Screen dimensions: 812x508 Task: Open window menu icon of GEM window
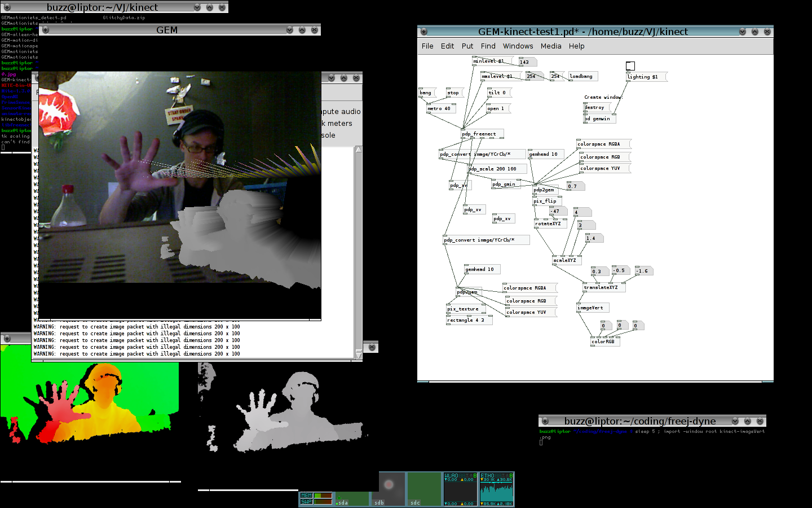[x=46, y=30]
